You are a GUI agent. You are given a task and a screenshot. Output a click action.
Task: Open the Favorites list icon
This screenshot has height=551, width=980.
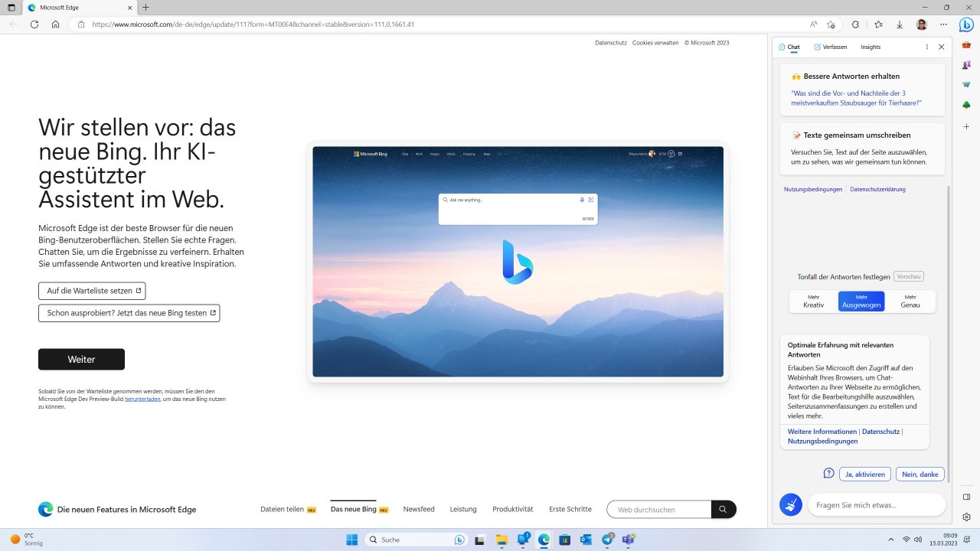tap(878, 24)
